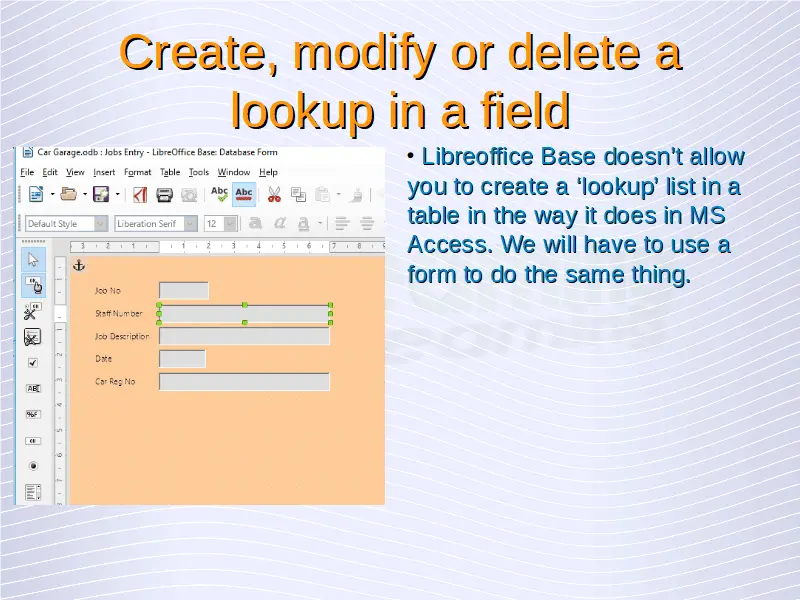Open the Paste dropdown arrow
Screen dimensions: 800x600
pyautogui.click(x=338, y=194)
